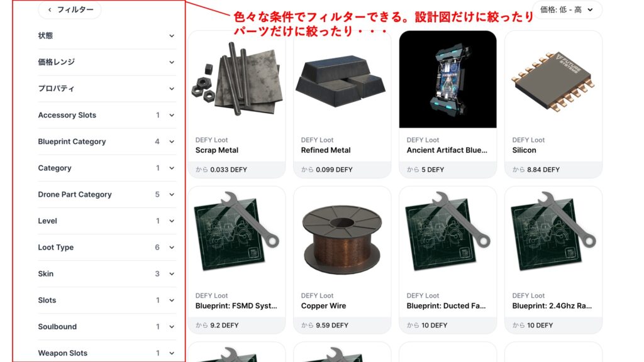The height and width of the screenshot is (362, 644).
Task: Open the 価格: 低 - 高 sort dropdown
Action: tap(567, 9)
